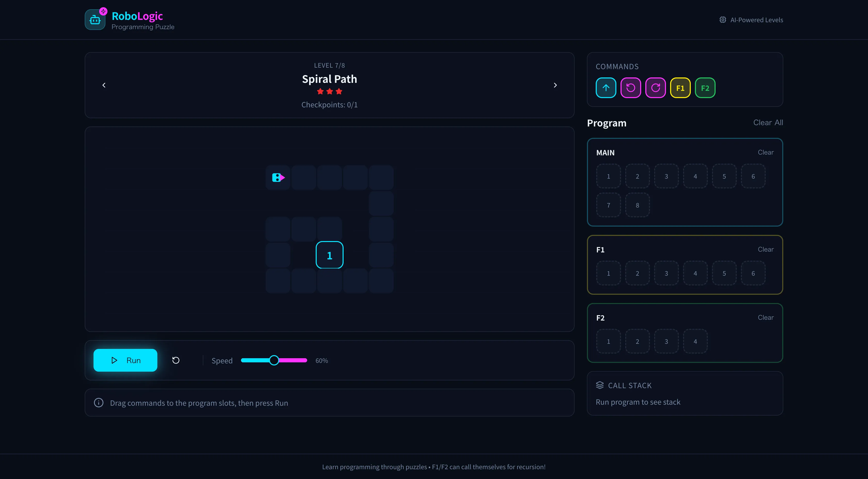Adjust the Speed slider handle
Viewport: 868px width, 479px height.
(274, 360)
